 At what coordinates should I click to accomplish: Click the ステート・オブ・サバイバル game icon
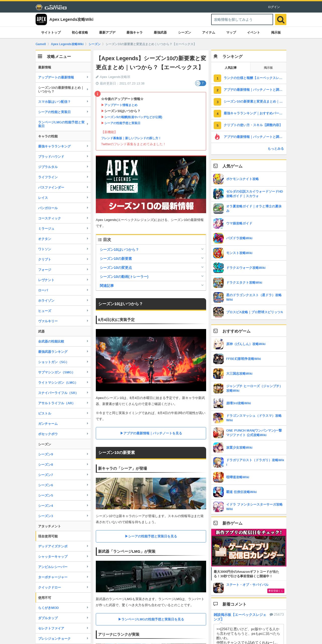(x=218, y=588)
